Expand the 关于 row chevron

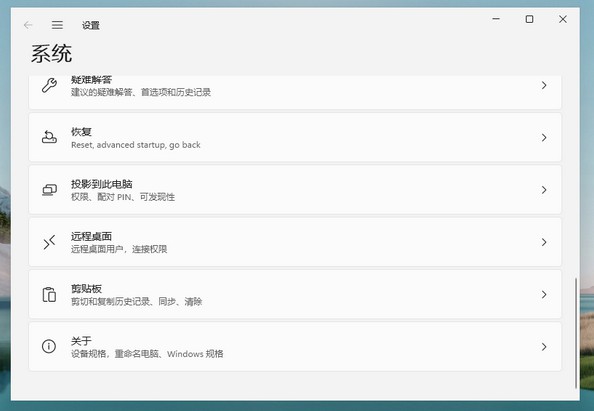tap(544, 347)
